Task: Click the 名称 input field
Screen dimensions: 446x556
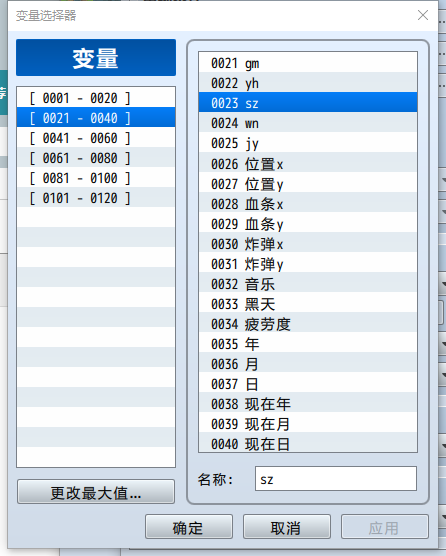Action: [x=335, y=479]
